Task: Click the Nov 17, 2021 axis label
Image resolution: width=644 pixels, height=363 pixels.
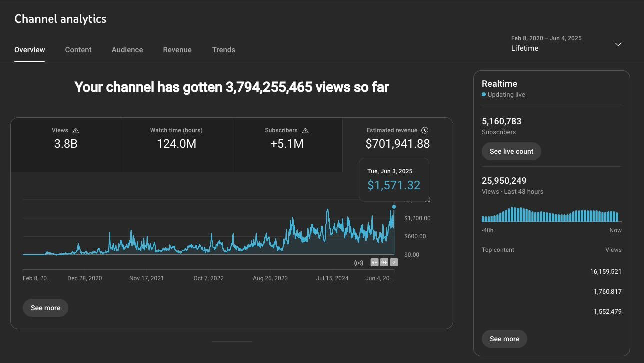Action: 146,278
